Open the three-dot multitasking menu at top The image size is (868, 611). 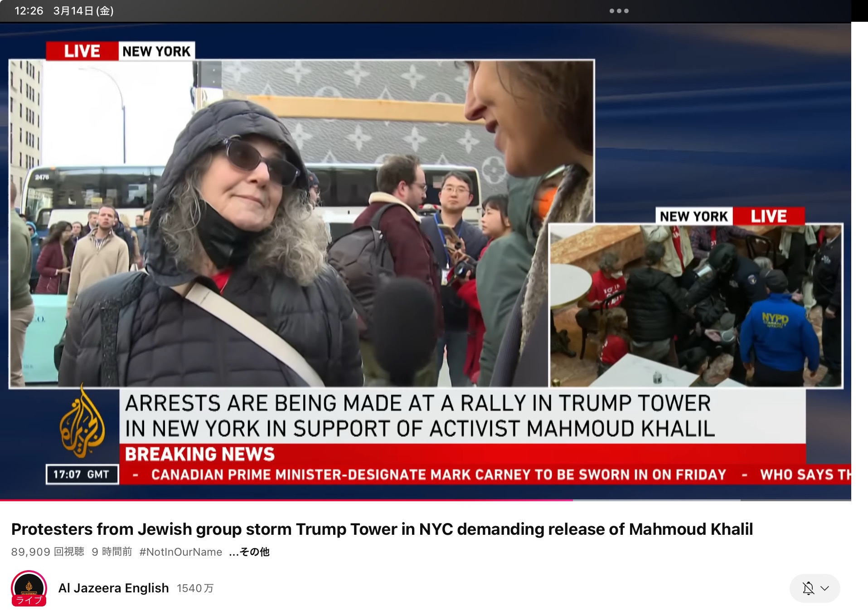pyautogui.click(x=619, y=11)
